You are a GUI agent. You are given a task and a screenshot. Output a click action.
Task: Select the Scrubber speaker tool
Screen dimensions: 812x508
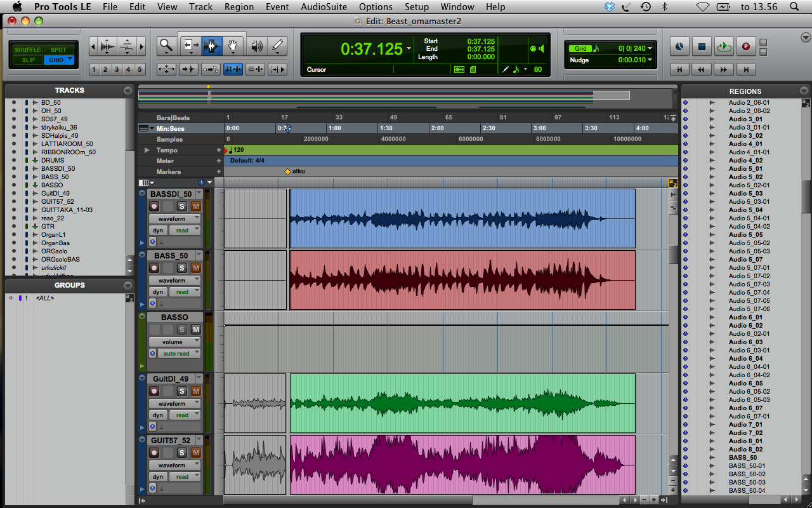pyautogui.click(x=256, y=46)
